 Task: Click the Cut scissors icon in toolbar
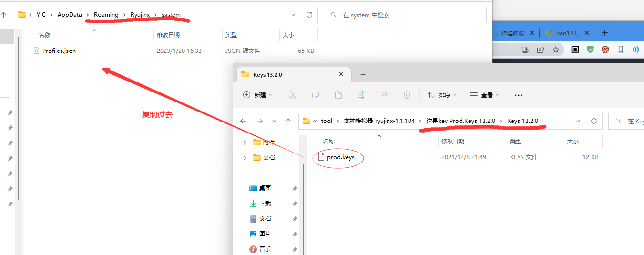[293, 95]
